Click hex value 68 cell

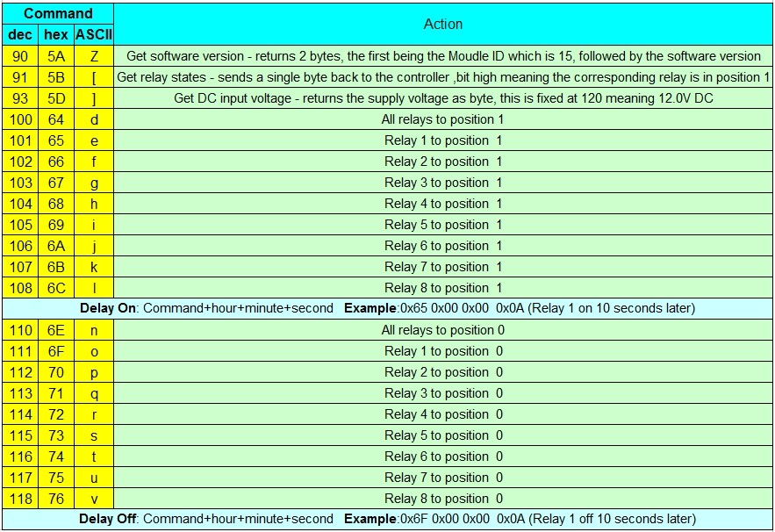56,204
